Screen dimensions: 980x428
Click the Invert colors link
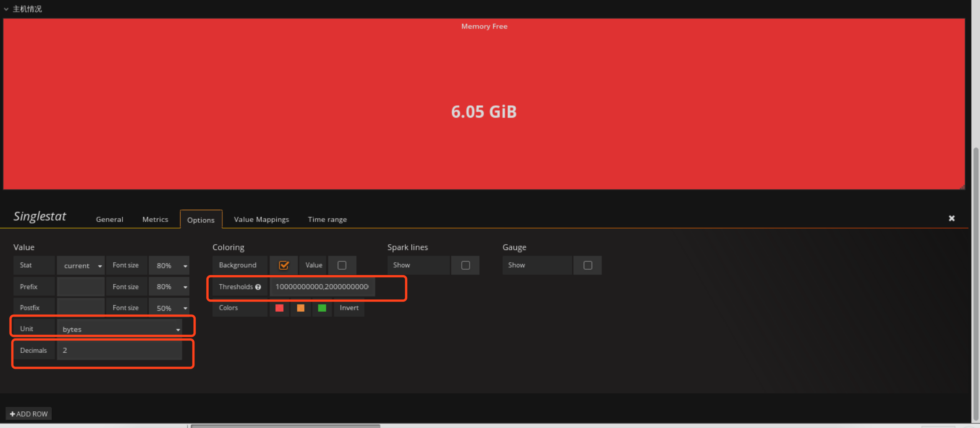click(x=349, y=308)
